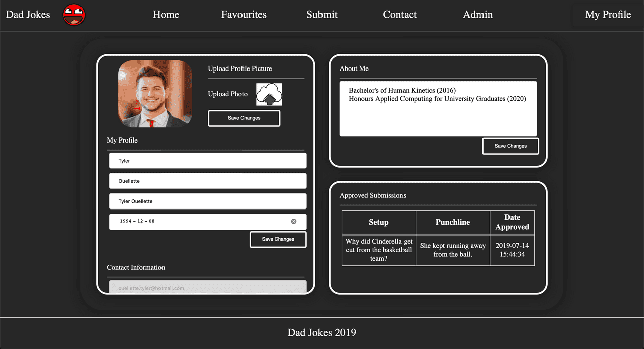The image size is (644, 349).
Task: Open the Home page
Action: click(166, 15)
